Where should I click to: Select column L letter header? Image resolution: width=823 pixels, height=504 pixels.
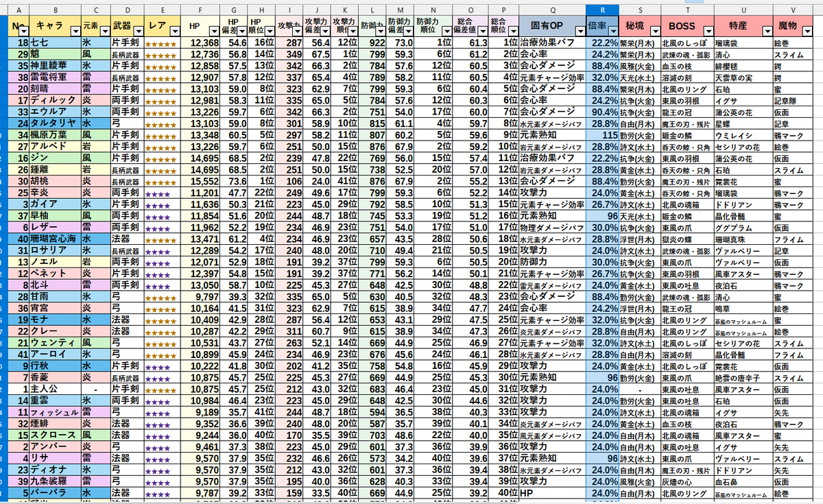[x=372, y=10]
